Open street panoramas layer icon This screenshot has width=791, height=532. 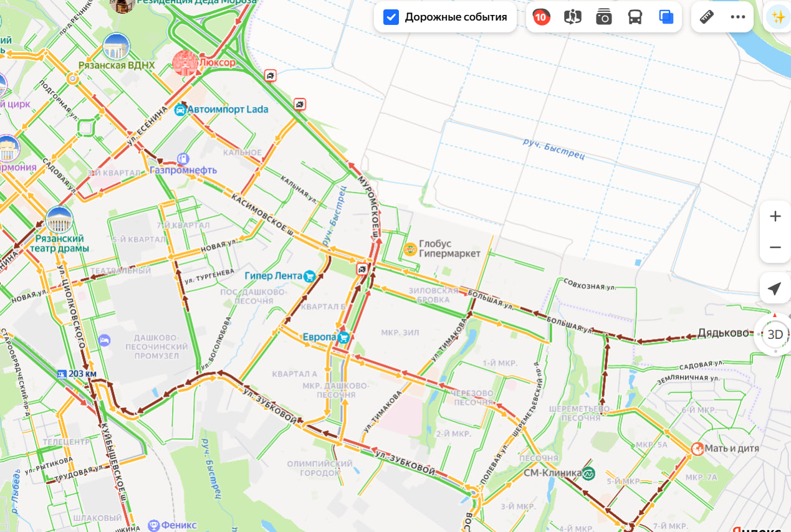pos(572,17)
